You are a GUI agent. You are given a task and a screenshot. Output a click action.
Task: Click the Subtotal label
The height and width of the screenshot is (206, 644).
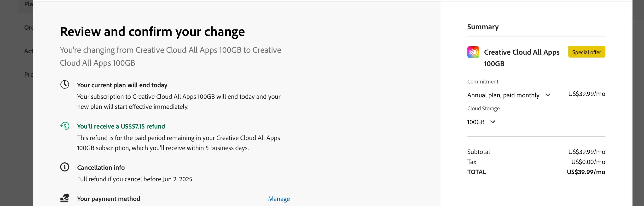pyautogui.click(x=478, y=152)
